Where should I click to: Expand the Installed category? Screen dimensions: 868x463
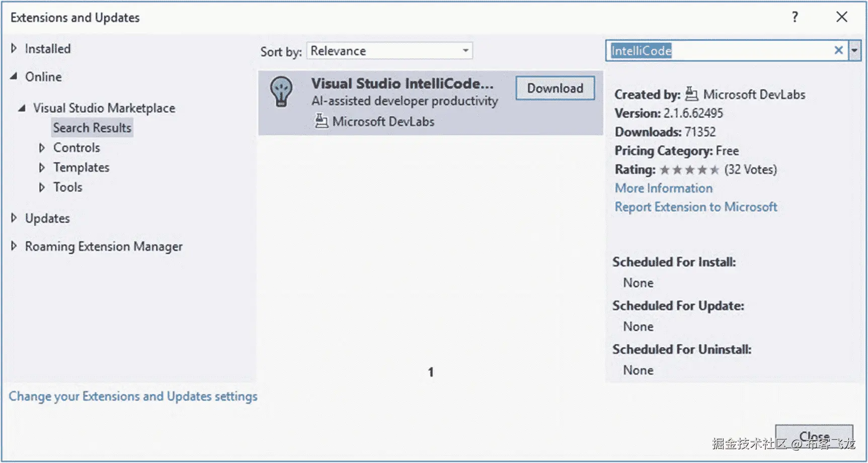[x=14, y=48]
